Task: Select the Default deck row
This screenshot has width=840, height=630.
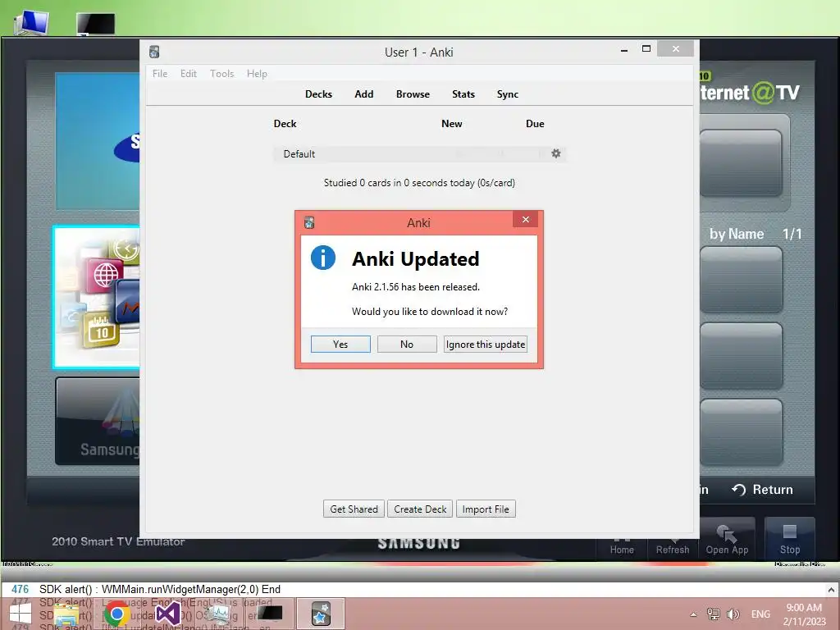Action: click(x=419, y=153)
